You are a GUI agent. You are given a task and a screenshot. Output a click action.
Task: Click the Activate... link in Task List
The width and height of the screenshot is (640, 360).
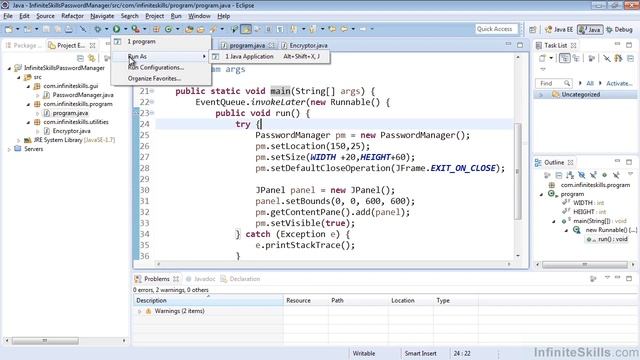[619, 83]
